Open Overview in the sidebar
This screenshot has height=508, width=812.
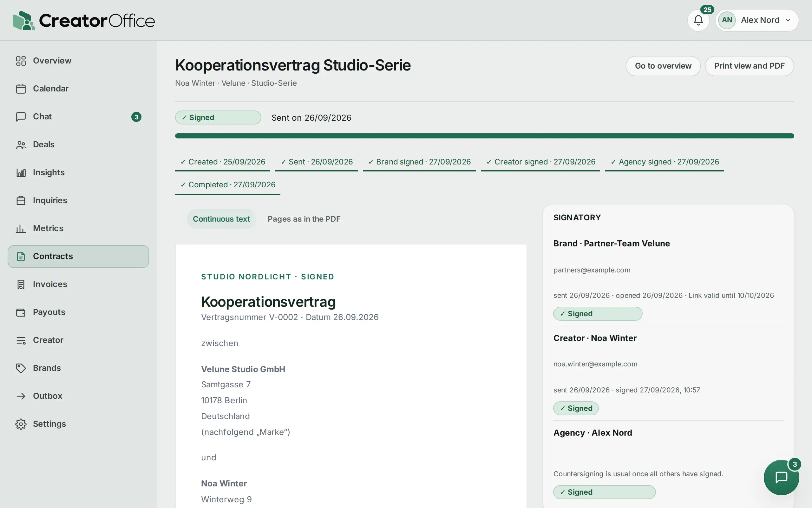point(78,61)
